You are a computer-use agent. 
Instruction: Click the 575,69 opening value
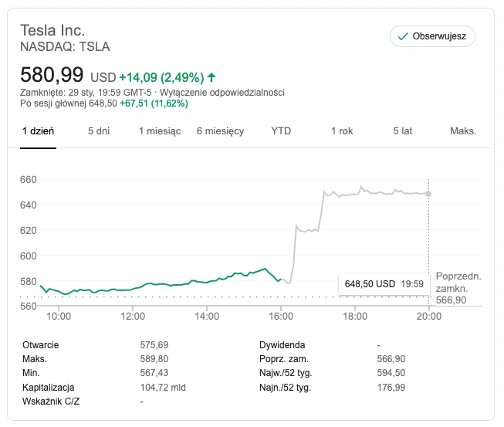pyautogui.click(x=154, y=345)
